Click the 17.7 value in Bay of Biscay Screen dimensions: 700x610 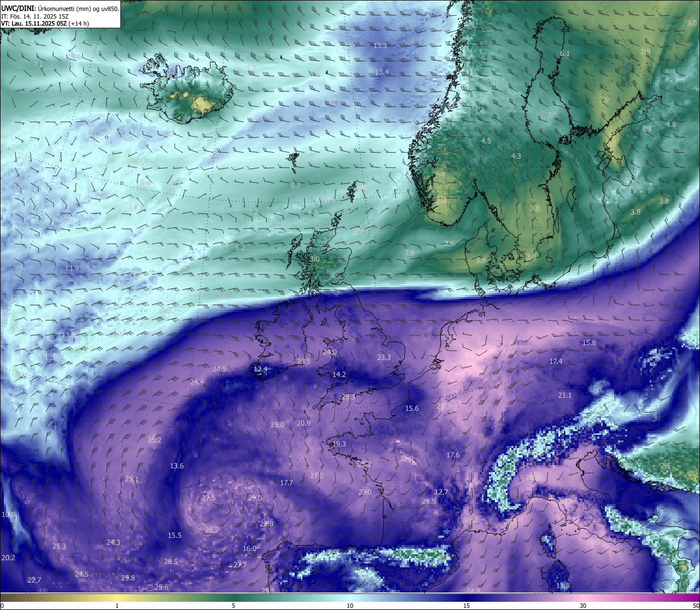(287, 483)
